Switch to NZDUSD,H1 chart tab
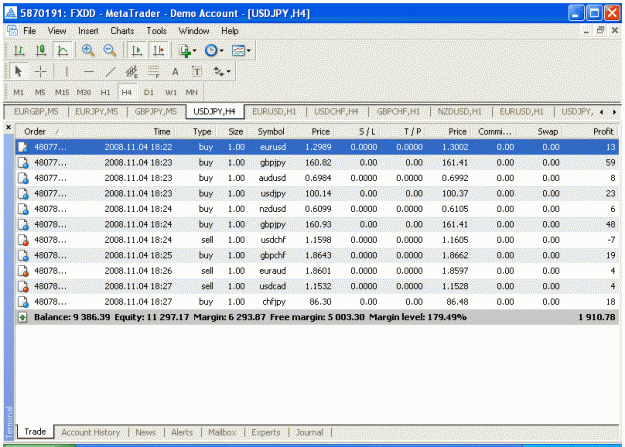Screen dimensions: 625x447 coord(460,112)
